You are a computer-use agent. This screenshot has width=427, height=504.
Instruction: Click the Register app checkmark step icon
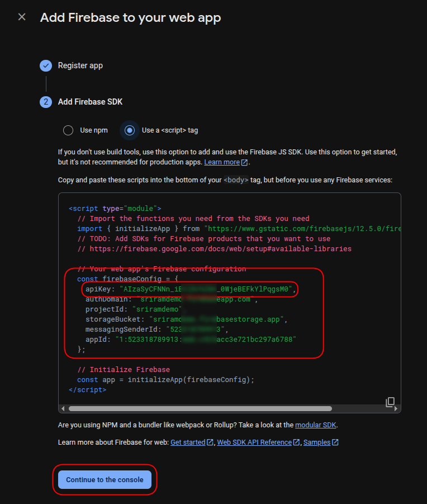click(x=46, y=65)
